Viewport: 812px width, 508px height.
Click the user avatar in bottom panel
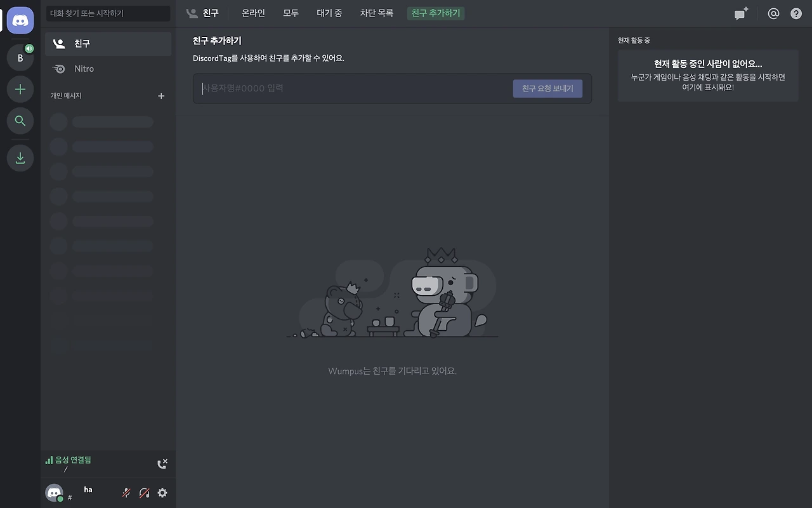coord(55,493)
